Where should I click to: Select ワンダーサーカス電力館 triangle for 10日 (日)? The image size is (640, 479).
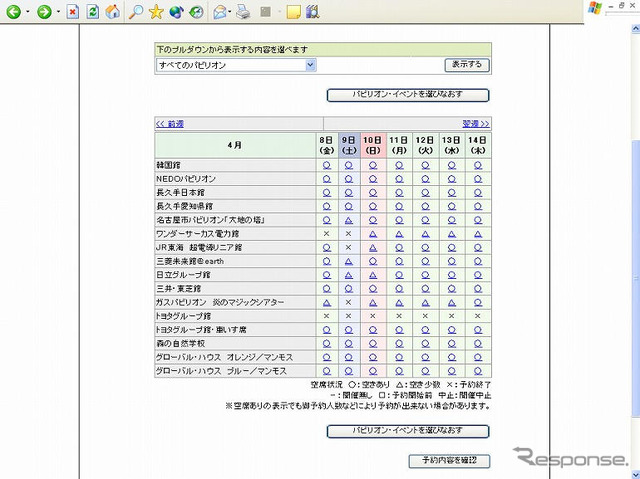[373, 234]
